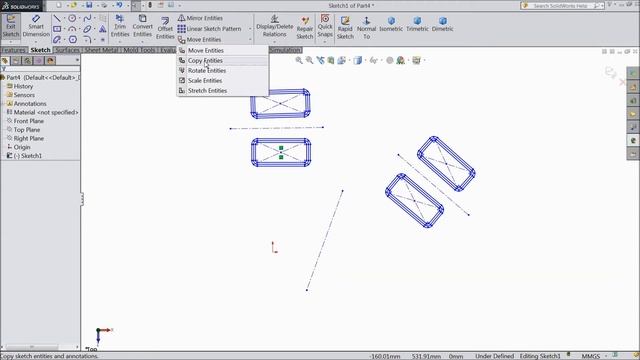Screen dimensions: 640x360
Task: Open dropdown below Smart Dimension
Action: tap(36, 42)
